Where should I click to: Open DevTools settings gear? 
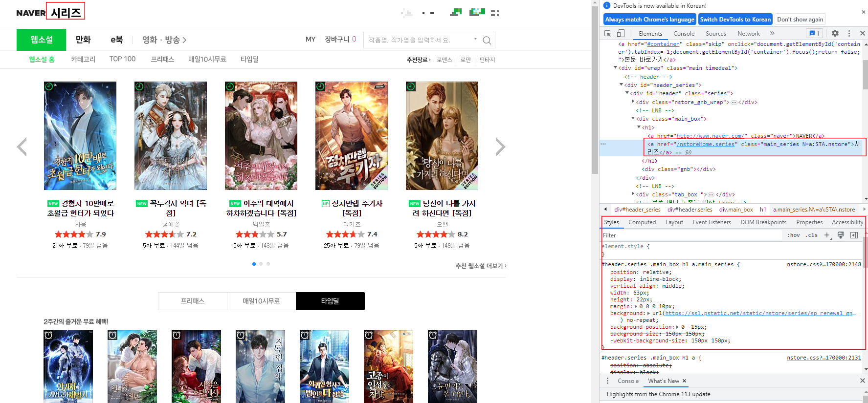click(x=835, y=33)
